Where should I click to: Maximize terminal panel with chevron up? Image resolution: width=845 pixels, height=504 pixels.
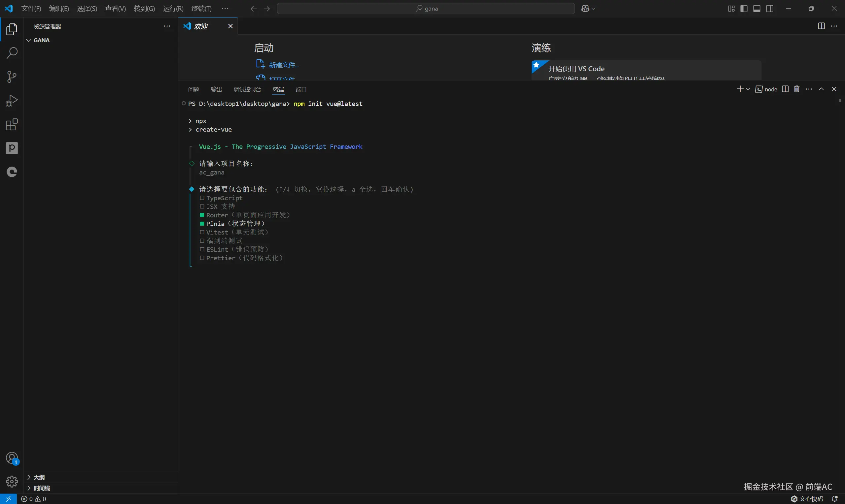point(821,89)
